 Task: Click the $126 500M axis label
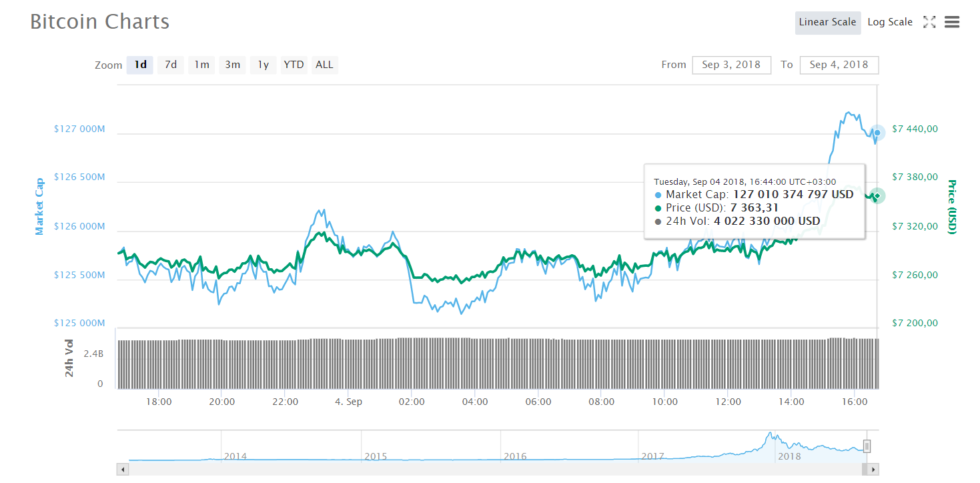point(79,177)
